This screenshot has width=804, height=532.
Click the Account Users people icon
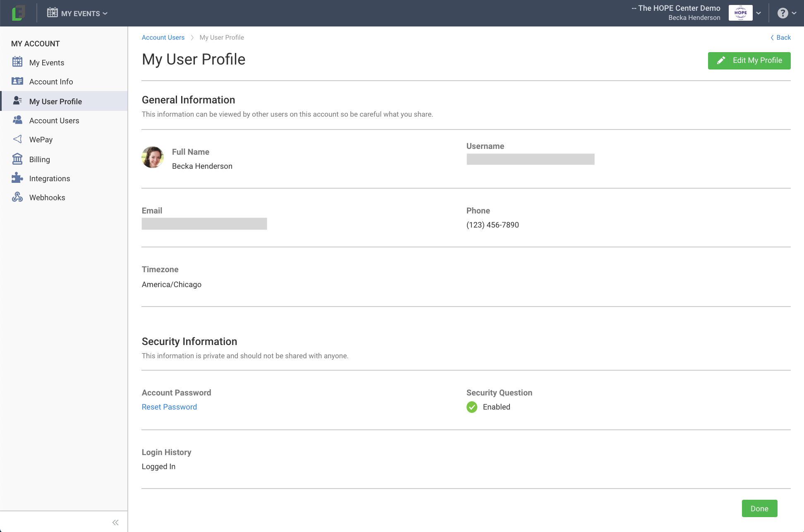click(x=17, y=120)
